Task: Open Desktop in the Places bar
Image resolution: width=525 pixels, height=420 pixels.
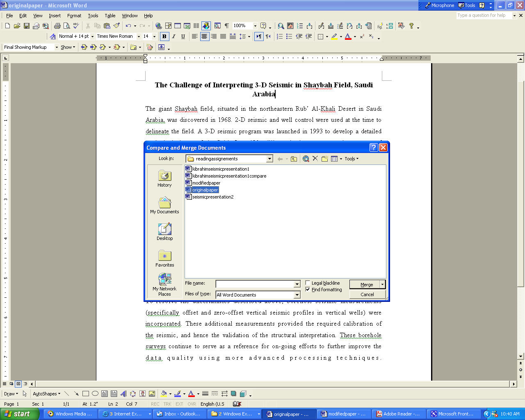Action: 164,232
